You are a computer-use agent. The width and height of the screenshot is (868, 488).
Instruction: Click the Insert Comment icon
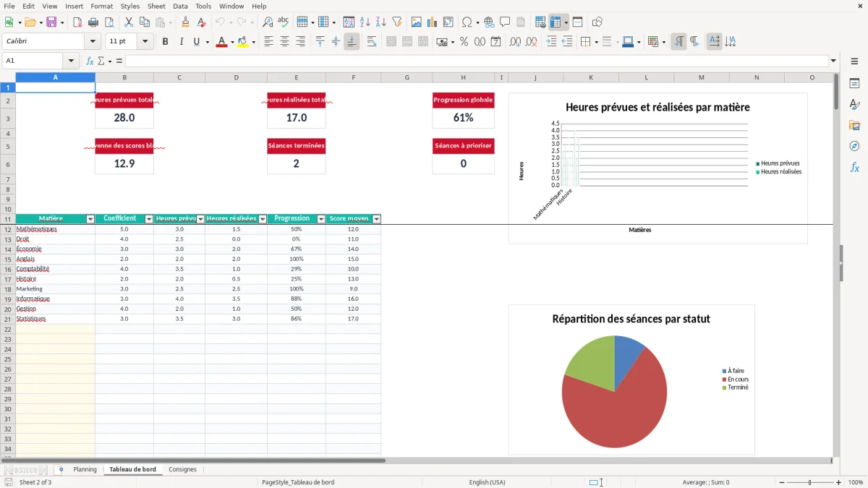[x=505, y=22]
